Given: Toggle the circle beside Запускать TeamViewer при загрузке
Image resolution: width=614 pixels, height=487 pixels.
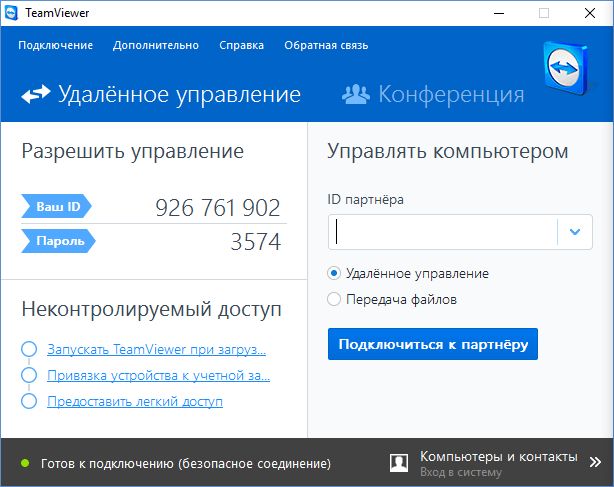Looking at the screenshot, I should pos(28,350).
